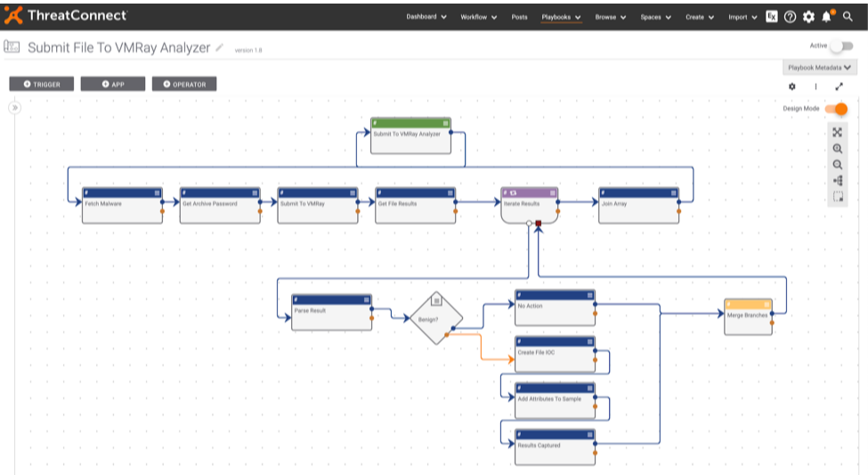
Task: Open menu icon on Iterate Results node
Action: 553,193
